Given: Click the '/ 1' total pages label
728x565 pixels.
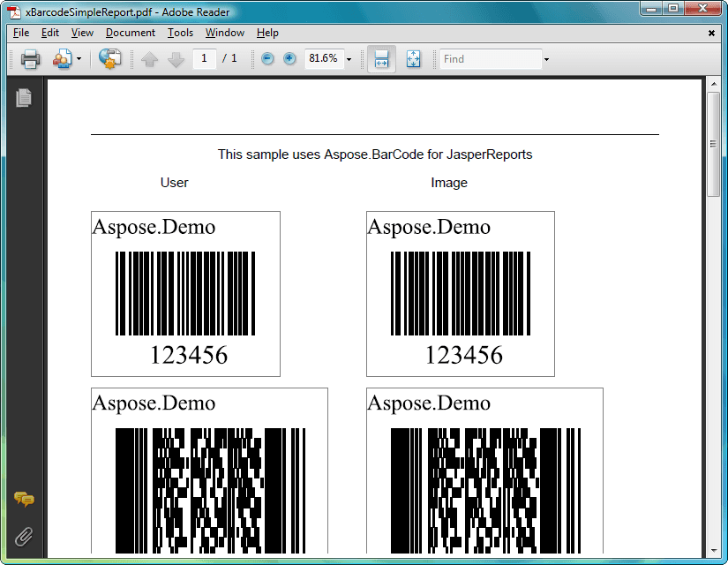Looking at the screenshot, I should point(229,58).
